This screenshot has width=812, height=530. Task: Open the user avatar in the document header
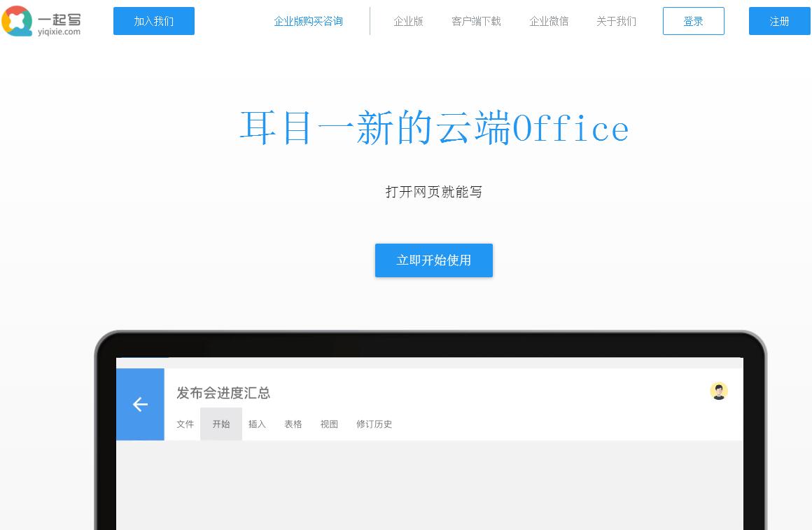click(718, 391)
